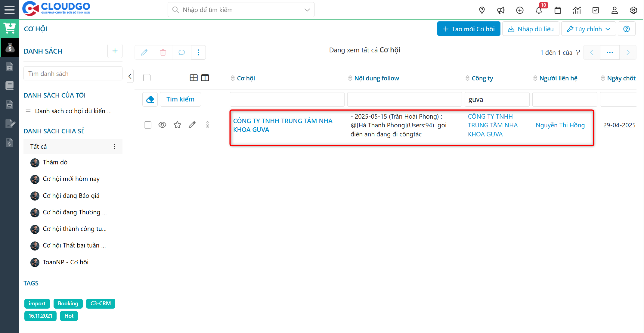
Task: Open the notifications bell icon
Action: pyautogui.click(x=539, y=10)
